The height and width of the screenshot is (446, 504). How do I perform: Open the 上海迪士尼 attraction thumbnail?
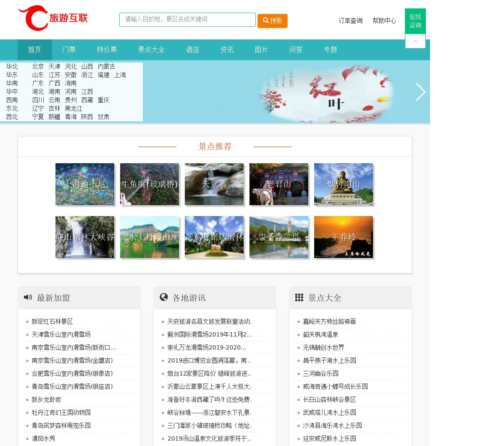(x=85, y=184)
